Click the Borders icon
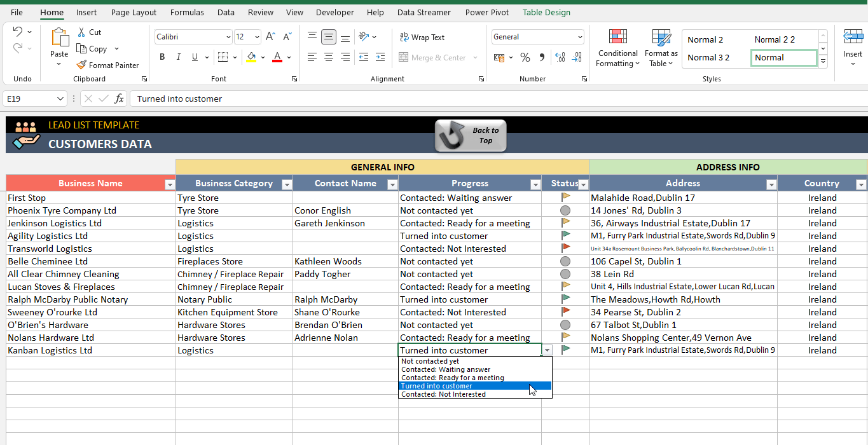This screenshot has width=868, height=445. 222,57
